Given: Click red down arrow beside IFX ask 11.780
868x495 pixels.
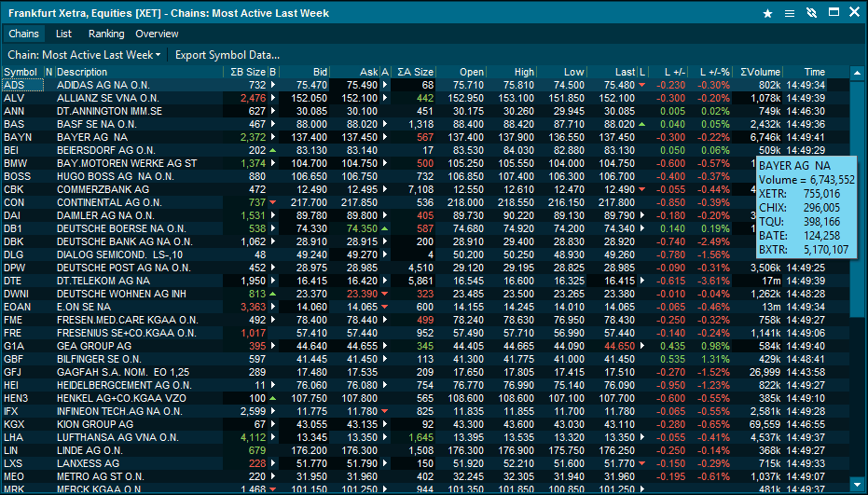Looking at the screenshot, I should point(385,411).
